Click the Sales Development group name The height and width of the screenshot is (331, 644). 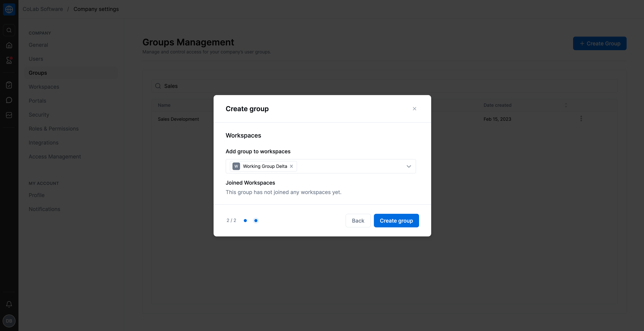tap(178, 119)
